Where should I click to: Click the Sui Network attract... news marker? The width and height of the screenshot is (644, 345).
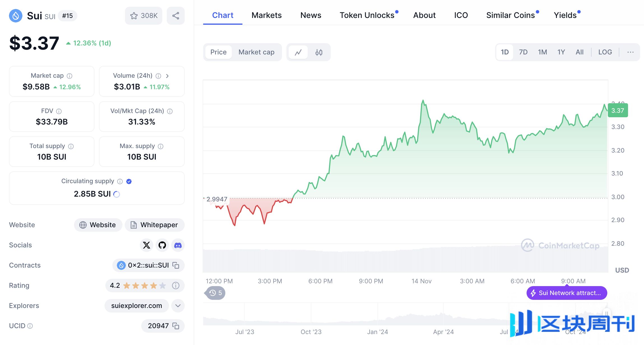[x=567, y=293]
